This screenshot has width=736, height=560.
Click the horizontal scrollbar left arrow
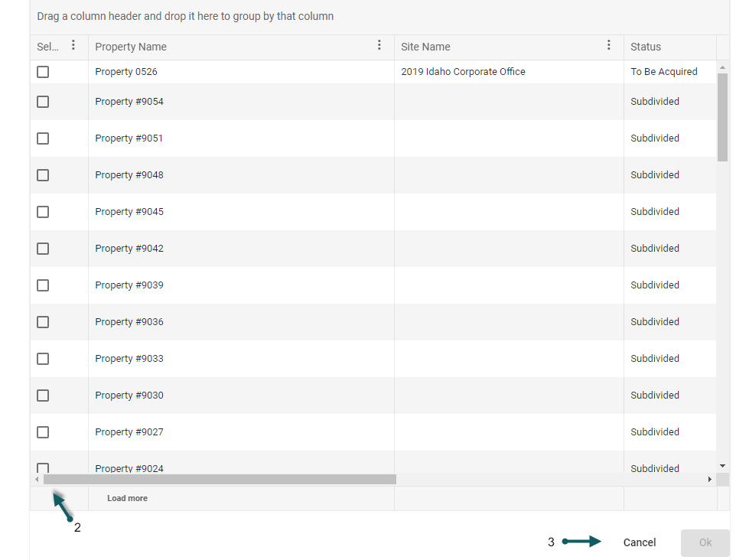tap(37, 480)
